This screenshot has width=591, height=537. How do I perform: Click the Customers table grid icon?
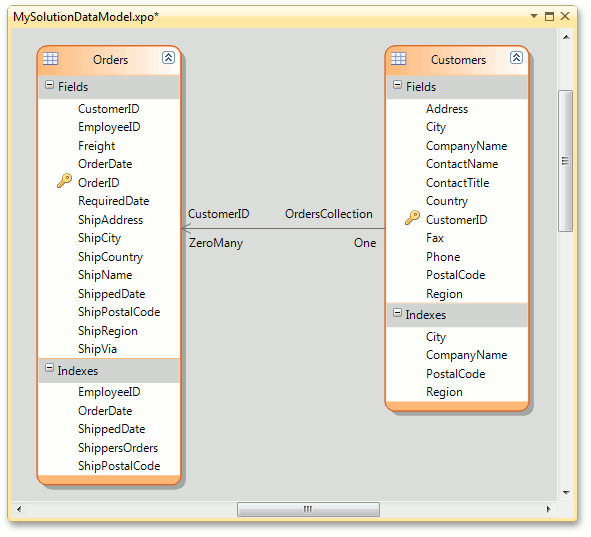pos(398,58)
